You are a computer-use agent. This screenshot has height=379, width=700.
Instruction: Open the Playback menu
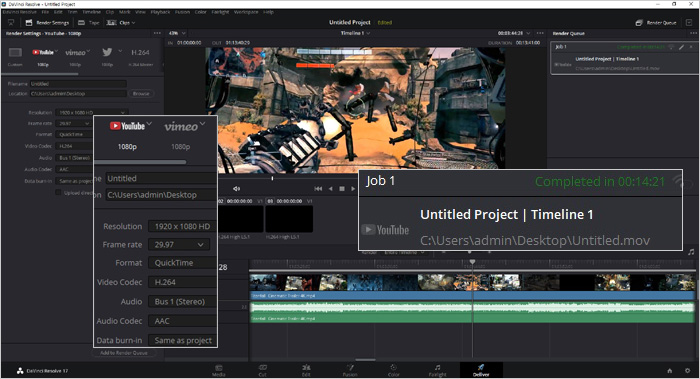[x=160, y=12]
